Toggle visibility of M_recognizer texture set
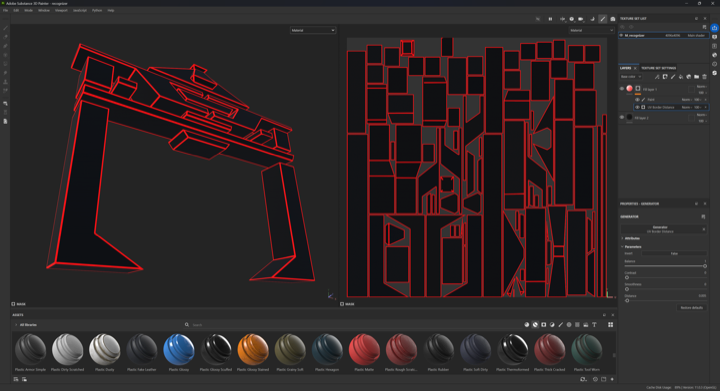This screenshot has width=720, height=391. pos(622,35)
